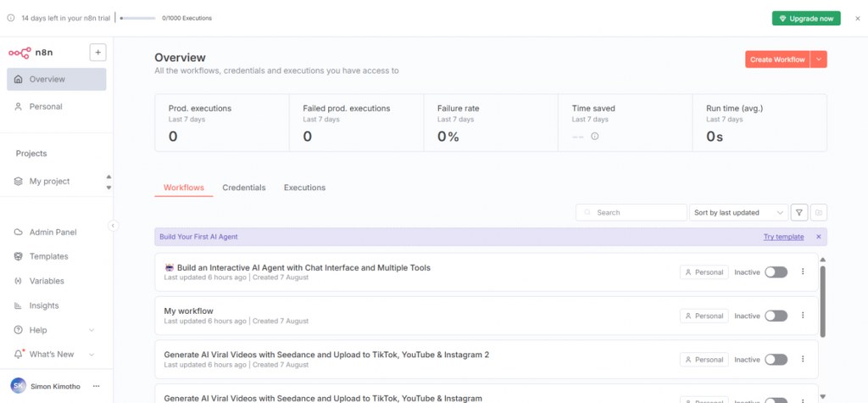This screenshot has width=868, height=403.
Task: Click the Prod. executions stat card
Action: pyautogui.click(x=222, y=122)
